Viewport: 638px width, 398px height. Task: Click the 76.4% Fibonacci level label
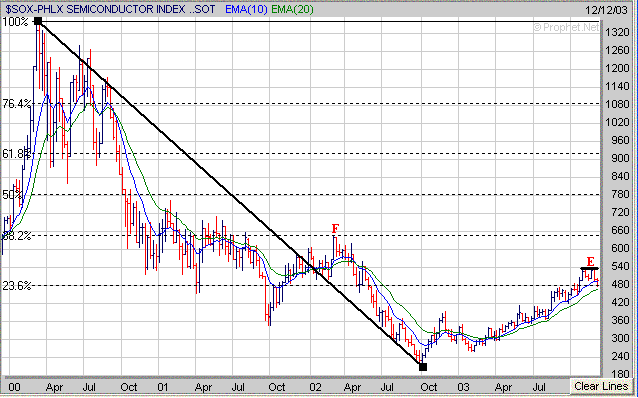(17, 104)
